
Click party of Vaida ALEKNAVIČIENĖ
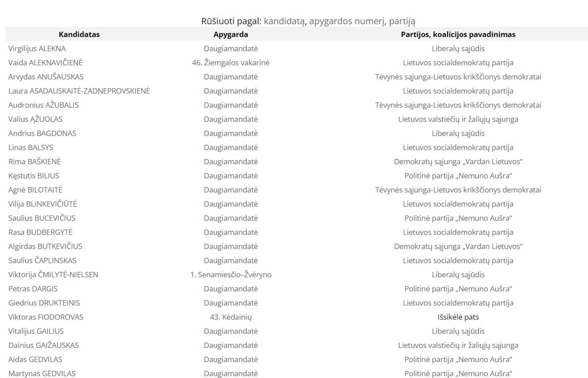(458, 63)
